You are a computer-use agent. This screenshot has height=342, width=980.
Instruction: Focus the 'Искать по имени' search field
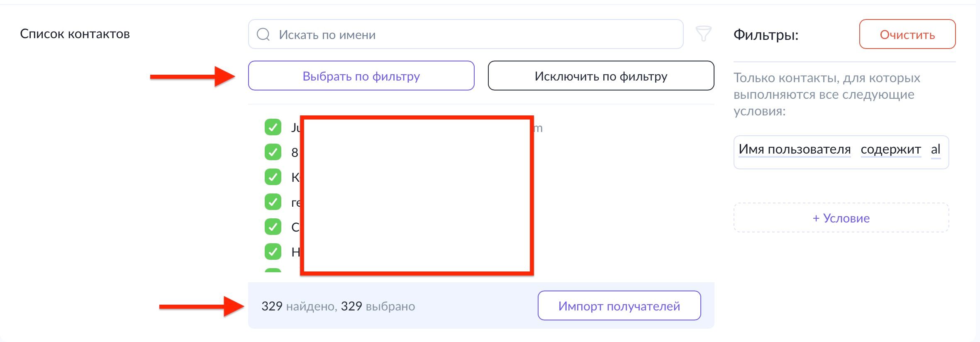coord(473,34)
